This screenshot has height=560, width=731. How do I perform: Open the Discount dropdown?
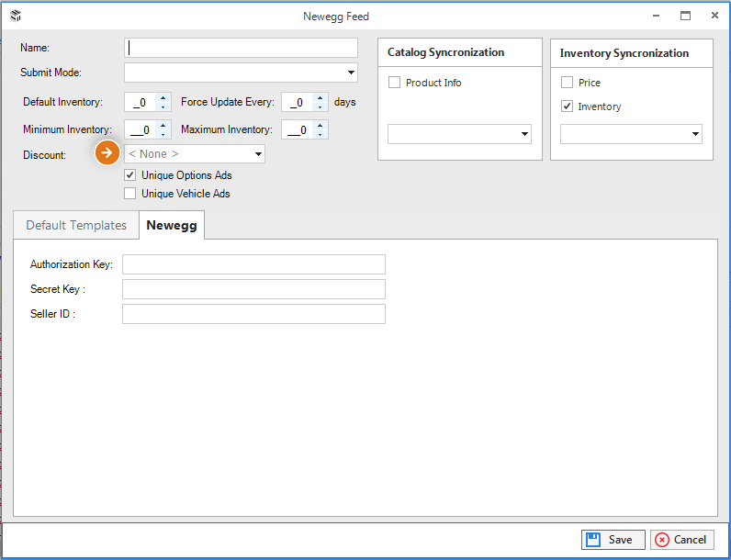[195, 153]
